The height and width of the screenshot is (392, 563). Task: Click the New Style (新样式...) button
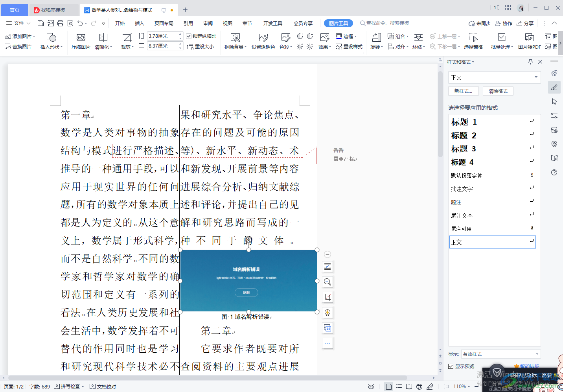click(463, 91)
